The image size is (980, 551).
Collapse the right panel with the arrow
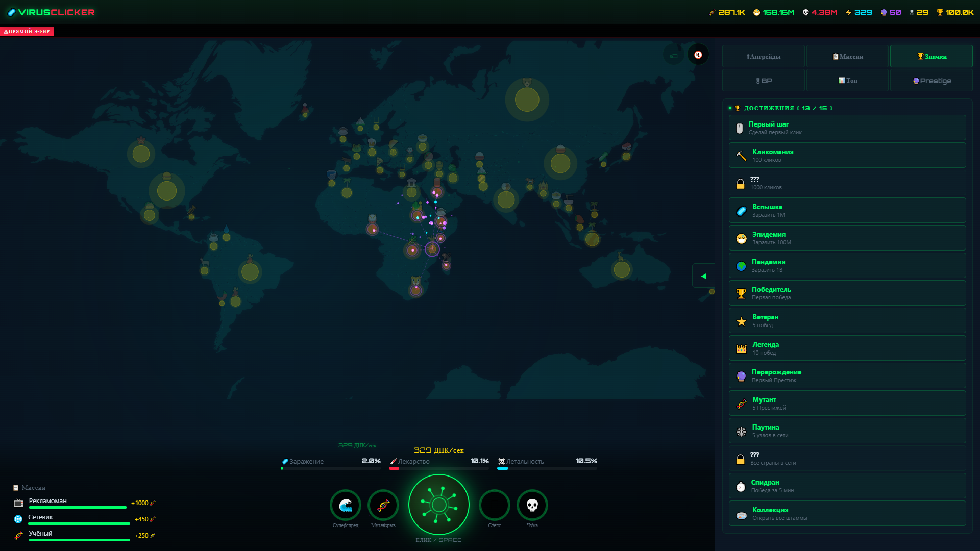[703, 275]
